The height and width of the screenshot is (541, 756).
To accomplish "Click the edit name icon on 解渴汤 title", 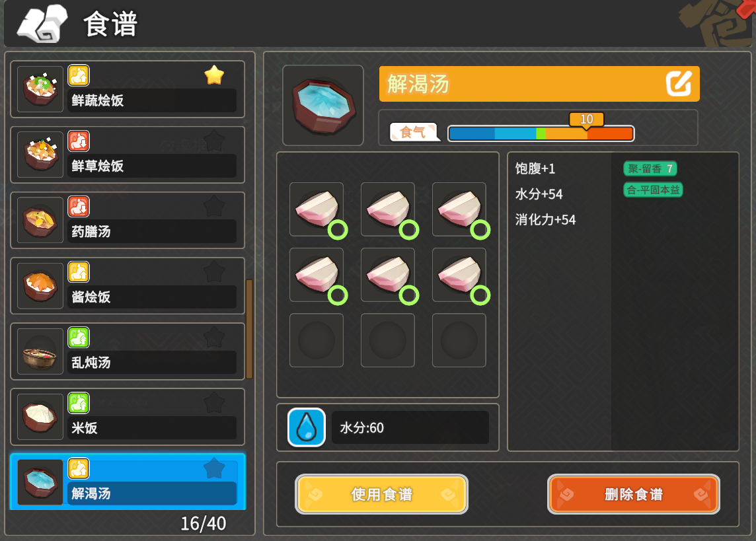I will 679,84.
